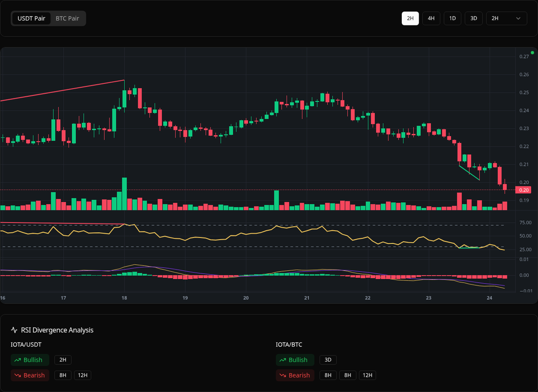Image resolution: width=538 pixels, height=392 pixels.
Task: Click the tallest green volume bar at 18
Action: pos(124,194)
